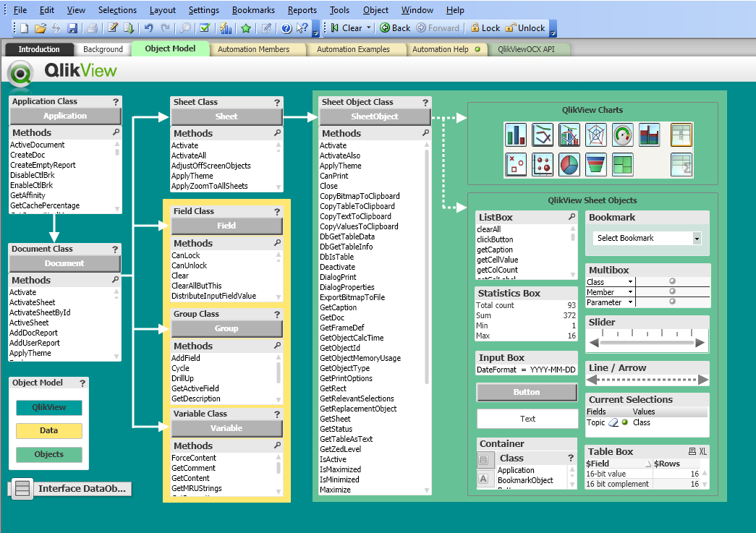Viewport: 756px width, 533px height.
Task: Open the Clear button dropdown arrow
Action: click(x=369, y=28)
